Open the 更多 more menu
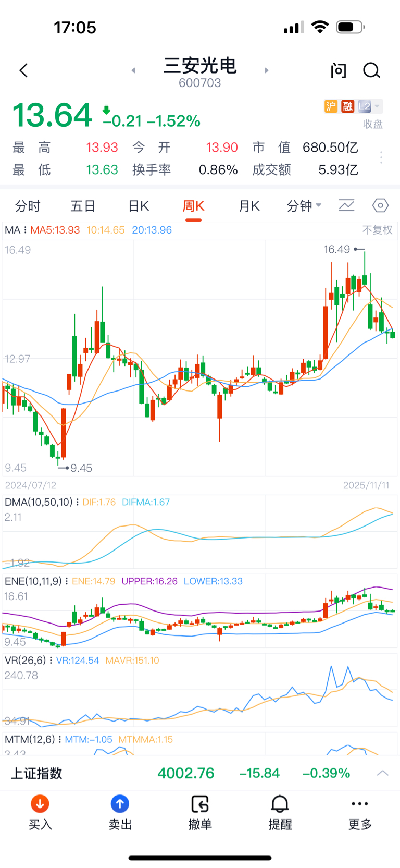The width and height of the screenshot is (400, 868). 360,813
